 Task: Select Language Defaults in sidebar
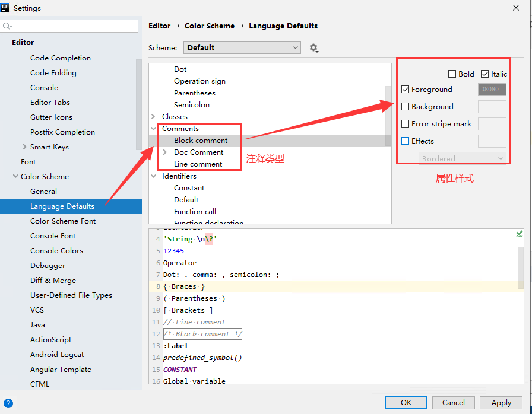(71, 206)
